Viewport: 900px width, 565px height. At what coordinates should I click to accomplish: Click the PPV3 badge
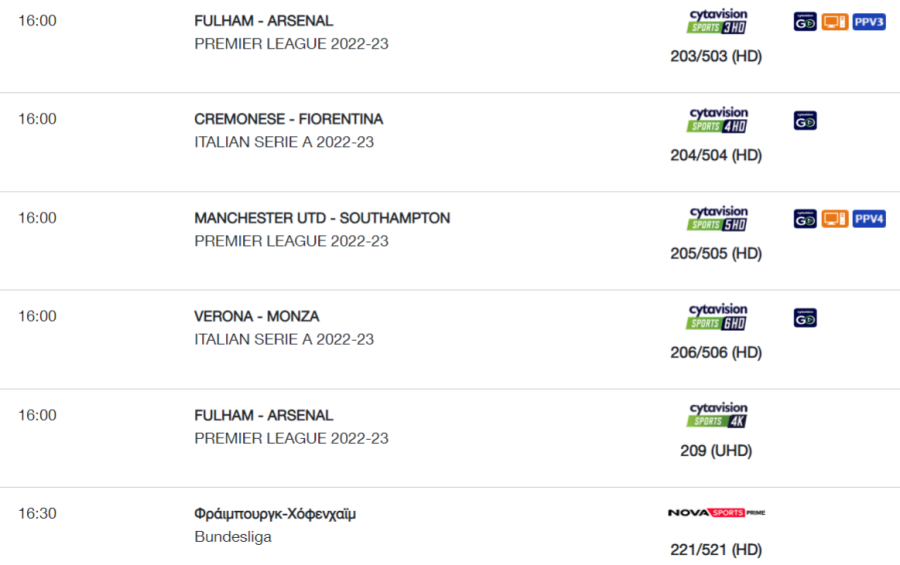869,22
